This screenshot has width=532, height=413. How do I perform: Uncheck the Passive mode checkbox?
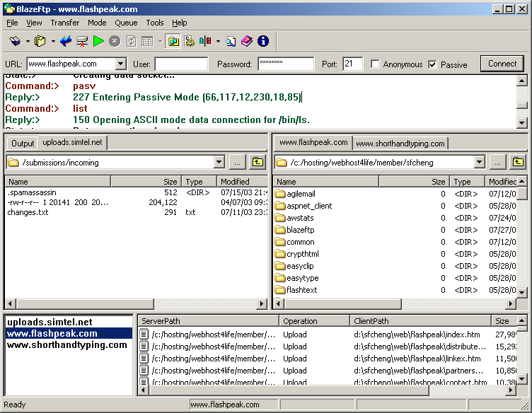432,64
